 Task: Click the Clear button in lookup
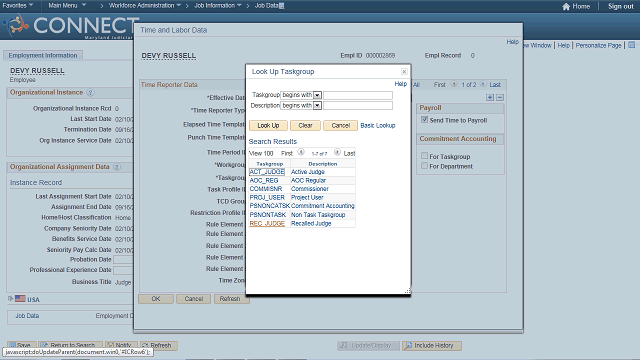305,125
